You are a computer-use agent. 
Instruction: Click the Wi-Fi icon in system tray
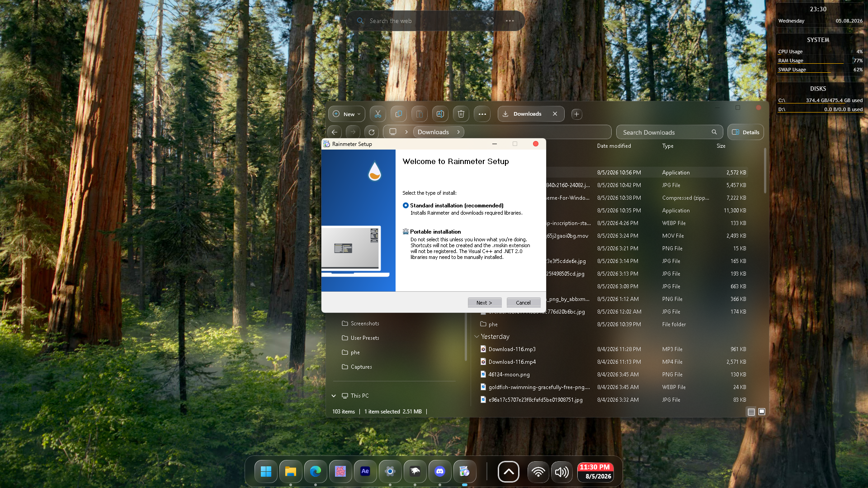(x=538, y=472)
